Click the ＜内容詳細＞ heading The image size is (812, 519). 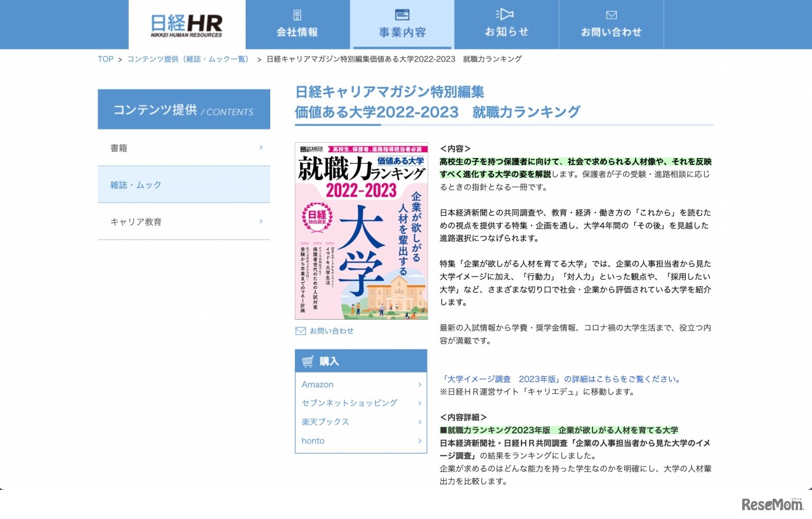464,417
